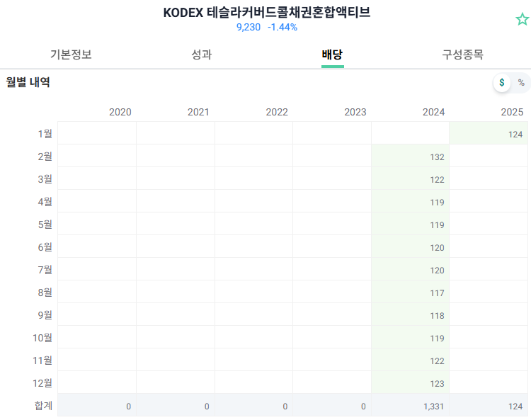The image size is (531, 420).
Task: Select the 2025 column header
Action: [512, 112]
